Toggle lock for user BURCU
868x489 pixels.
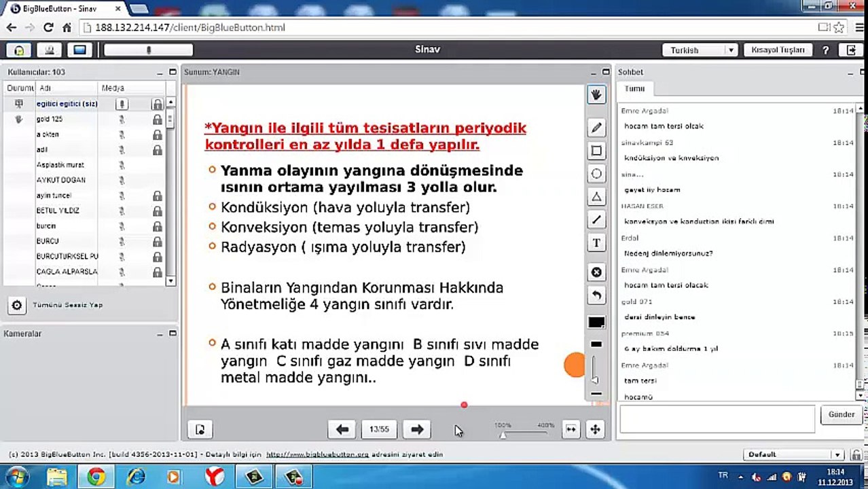(x=157, y=241)
